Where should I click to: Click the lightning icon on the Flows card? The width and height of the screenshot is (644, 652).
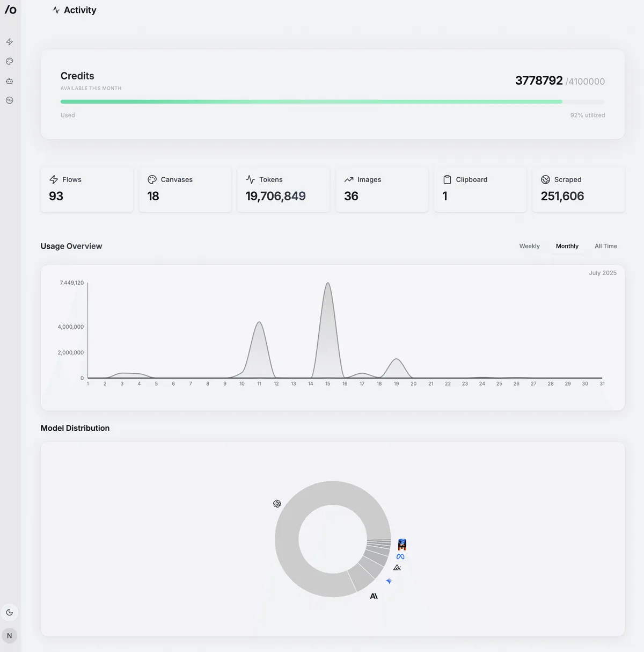54,179
